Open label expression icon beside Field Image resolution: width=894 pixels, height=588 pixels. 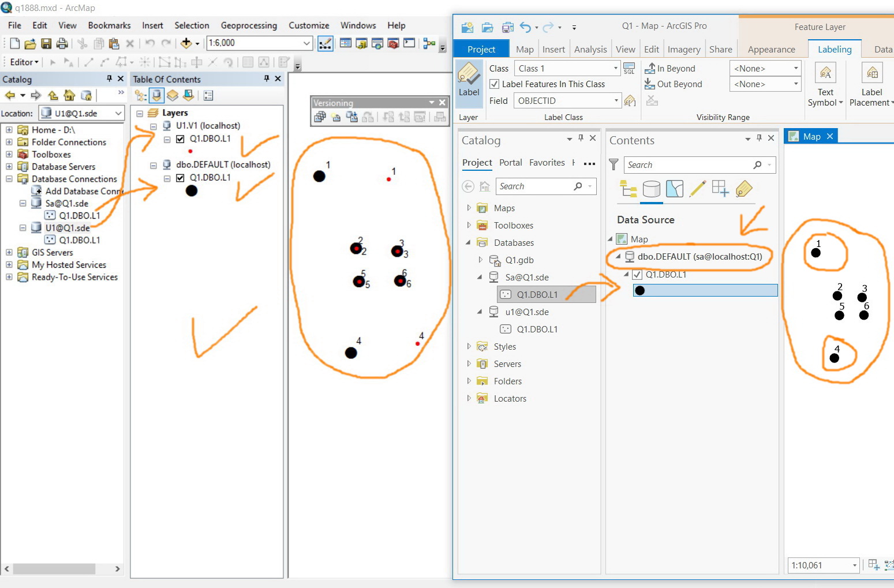[x=630, y=101]
